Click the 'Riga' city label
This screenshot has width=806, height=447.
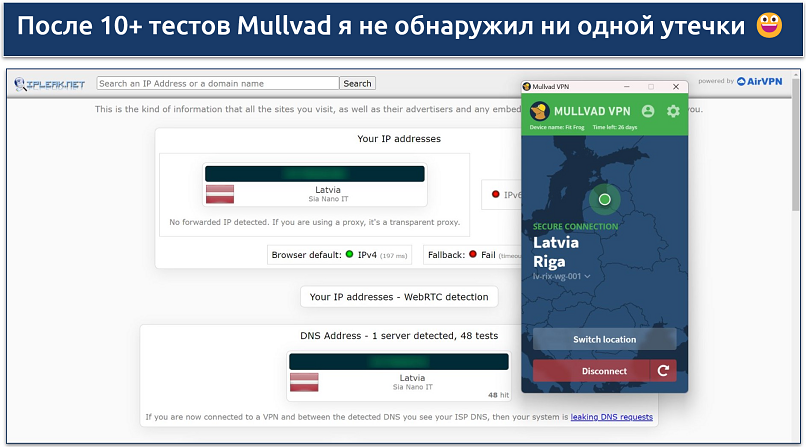(549, 262)
